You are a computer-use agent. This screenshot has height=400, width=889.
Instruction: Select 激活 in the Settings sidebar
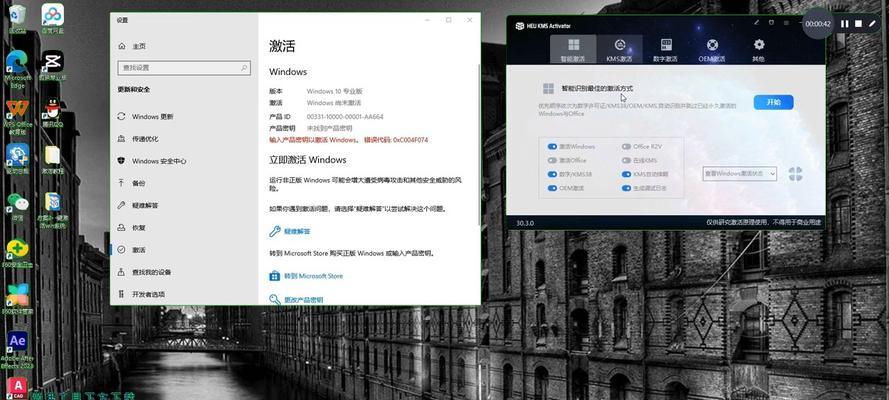(x=184, y=249)
